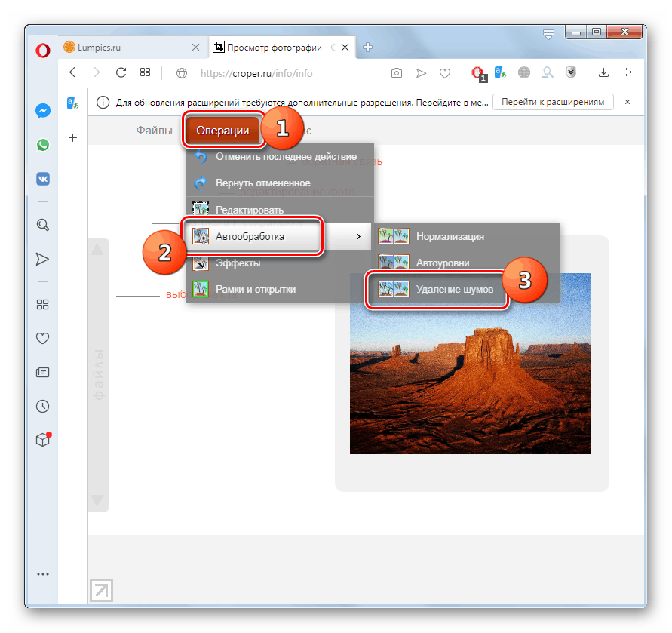672x633 pixels.
Task: Open sidebar setup three dots
Action: click(x=43, y=574)
